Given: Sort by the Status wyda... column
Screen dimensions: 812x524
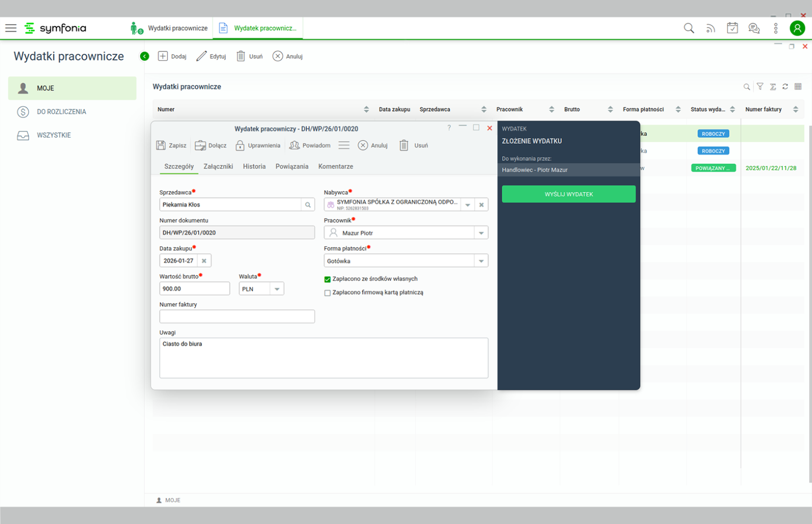Looking at the screenshot, I should (732, 109).
